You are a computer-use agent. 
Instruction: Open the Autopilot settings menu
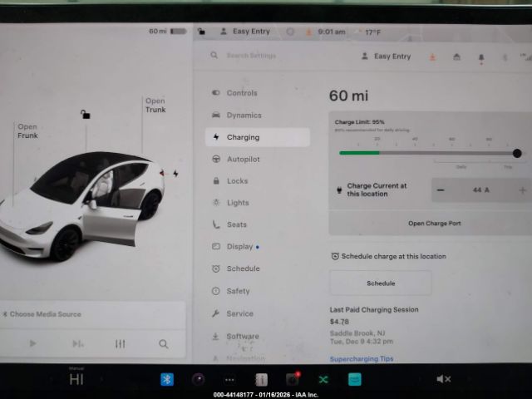(x=243, y=159)
